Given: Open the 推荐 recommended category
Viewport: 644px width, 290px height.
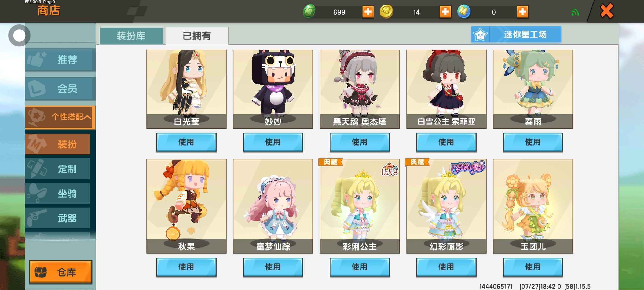Looking at the screenshot, I should (60, 59).
